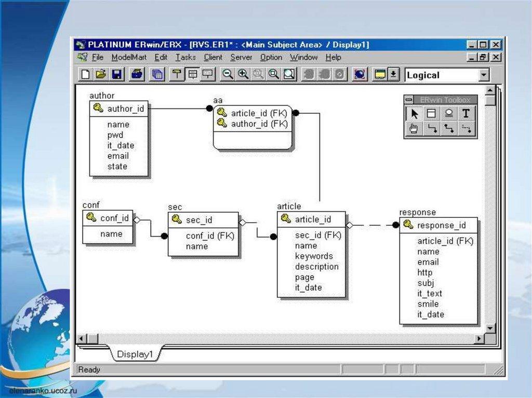Viewport: 532px width, 398px height.
Task: Toggle the entity-level display button
Action: click(177, 75)
